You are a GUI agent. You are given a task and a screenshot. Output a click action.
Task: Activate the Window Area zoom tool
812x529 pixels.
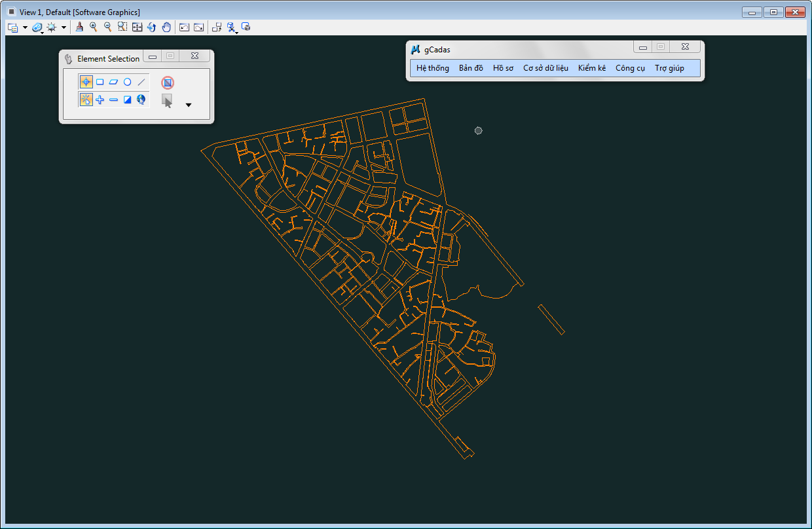122,27
